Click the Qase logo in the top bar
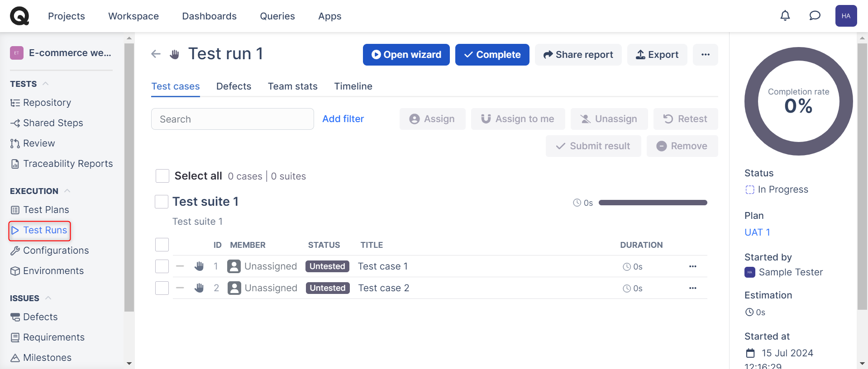 point(19,16)
